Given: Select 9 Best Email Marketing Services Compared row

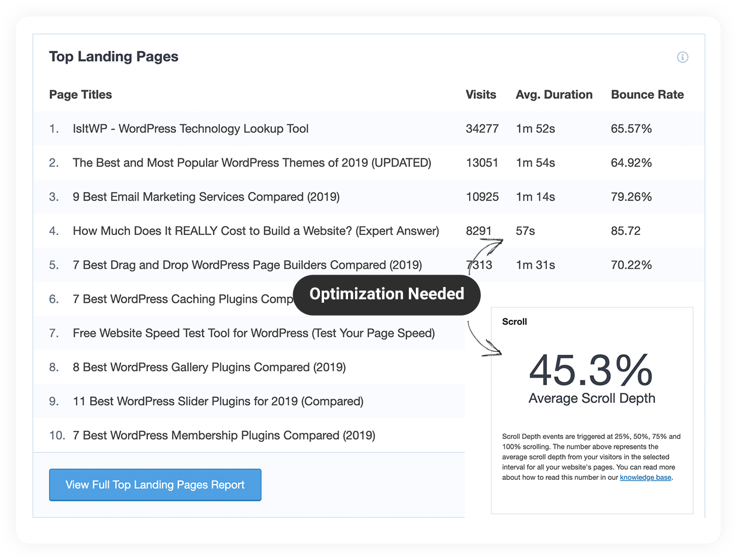Looking at the screenshot, I should click(206, 196).
